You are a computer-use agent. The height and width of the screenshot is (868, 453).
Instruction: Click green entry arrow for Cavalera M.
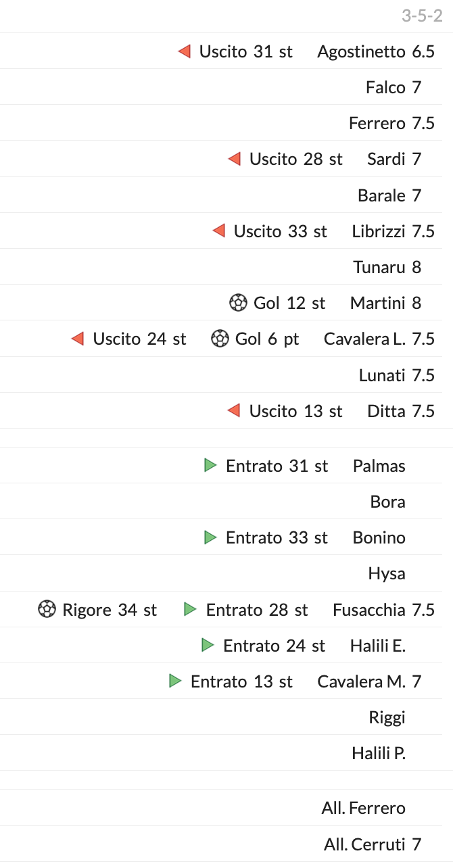tap(175, 681)
